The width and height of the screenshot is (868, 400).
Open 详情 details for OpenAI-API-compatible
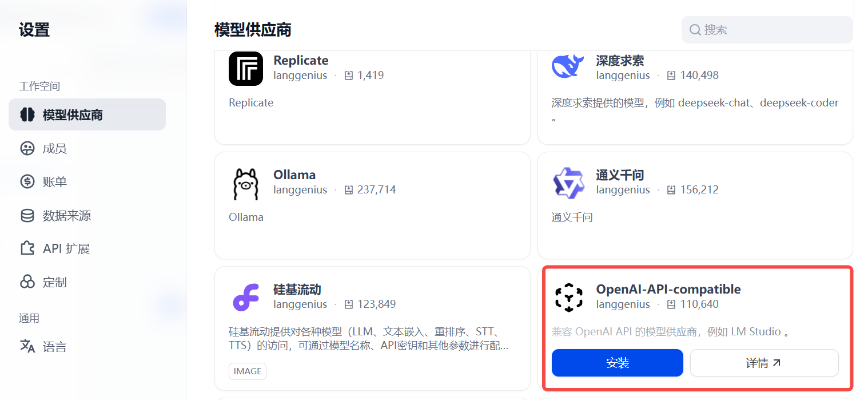[x=764, y=363]
